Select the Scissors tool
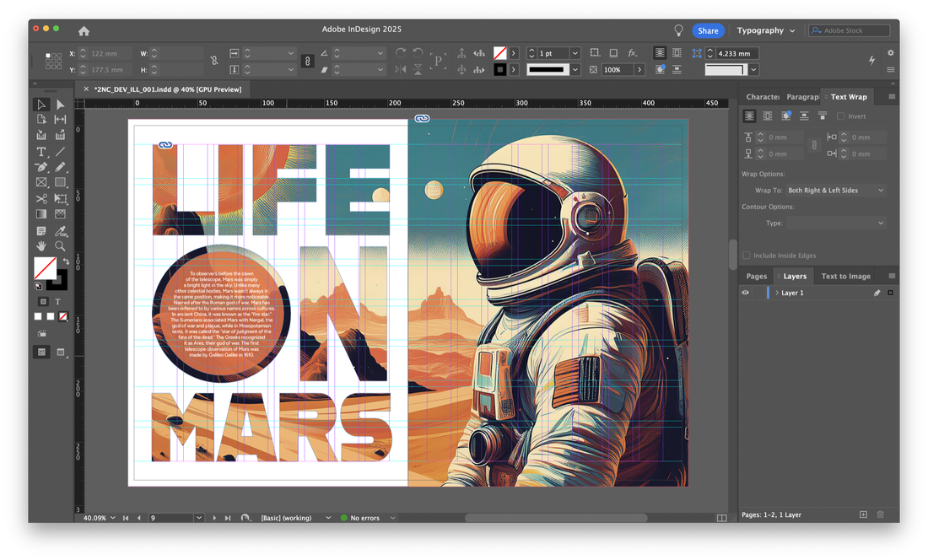The width and height of the screenshot is (928, 560). [41, 199]
